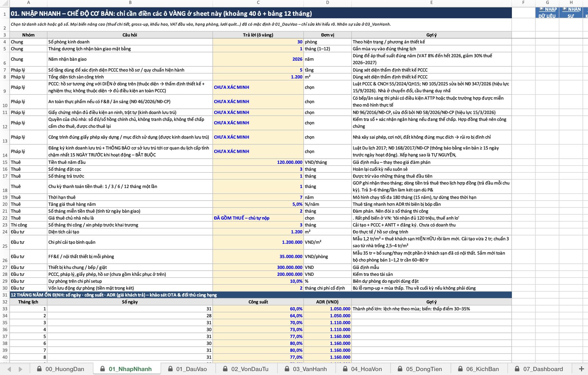The image size is (588, 375).
Task: Select the 60,0% occupancy cell for month 1
Action: [x=258, y=309]
